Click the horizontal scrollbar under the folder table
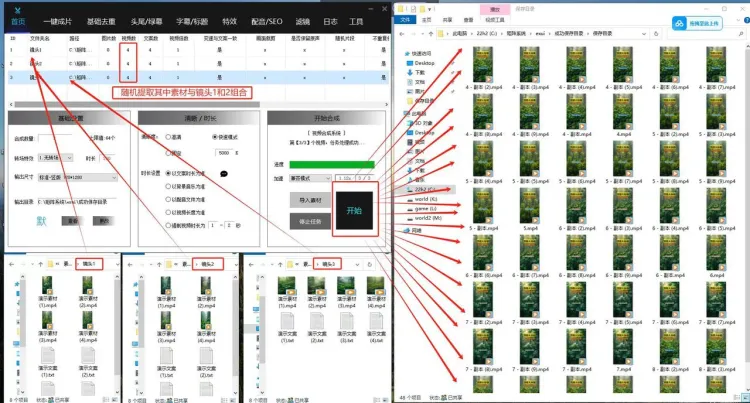 pyautogui.click(x=137, y=104)
